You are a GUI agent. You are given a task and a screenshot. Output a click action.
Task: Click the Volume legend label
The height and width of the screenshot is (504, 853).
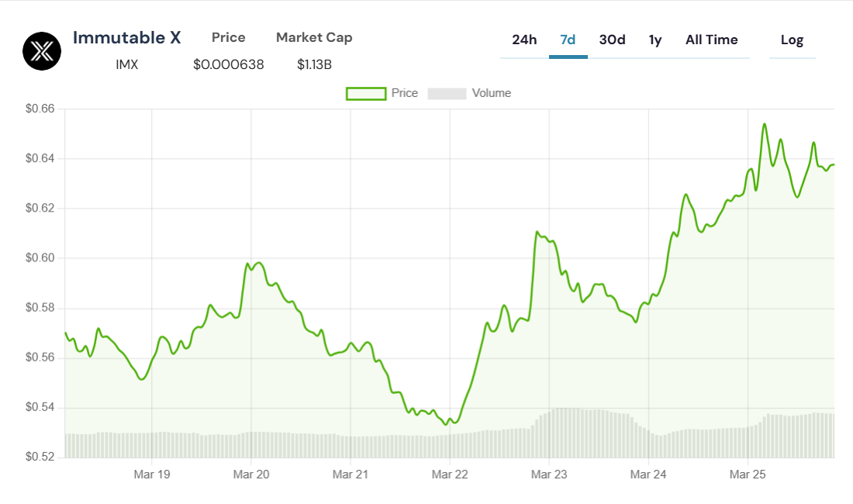491,93
